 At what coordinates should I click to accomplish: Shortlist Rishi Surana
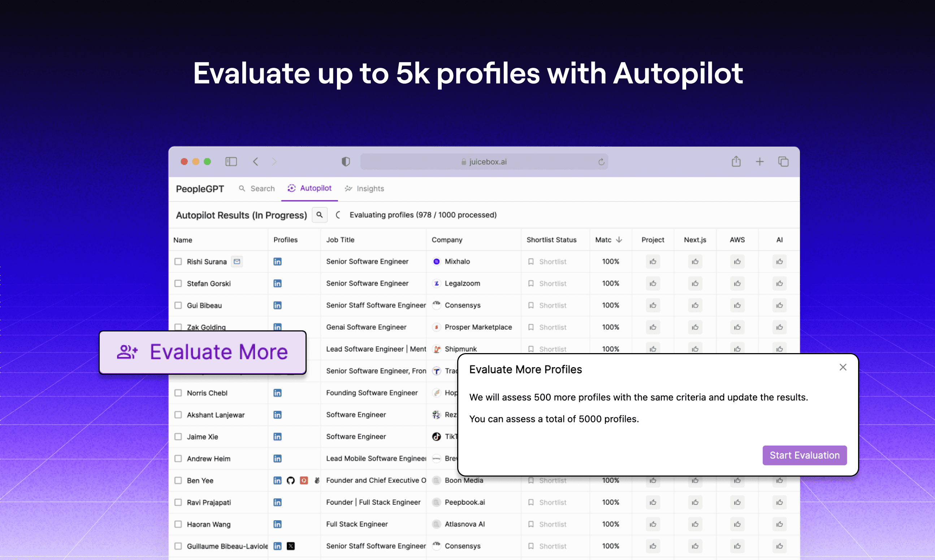point(547,261)
